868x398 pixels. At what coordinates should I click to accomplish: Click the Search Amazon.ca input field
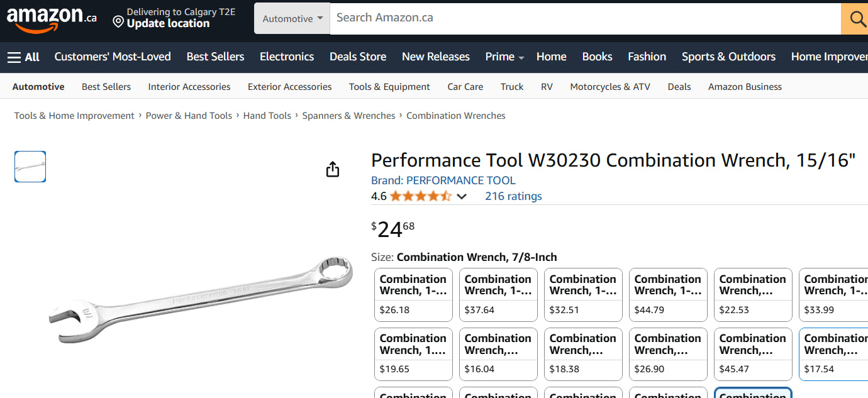coord(585,18)
